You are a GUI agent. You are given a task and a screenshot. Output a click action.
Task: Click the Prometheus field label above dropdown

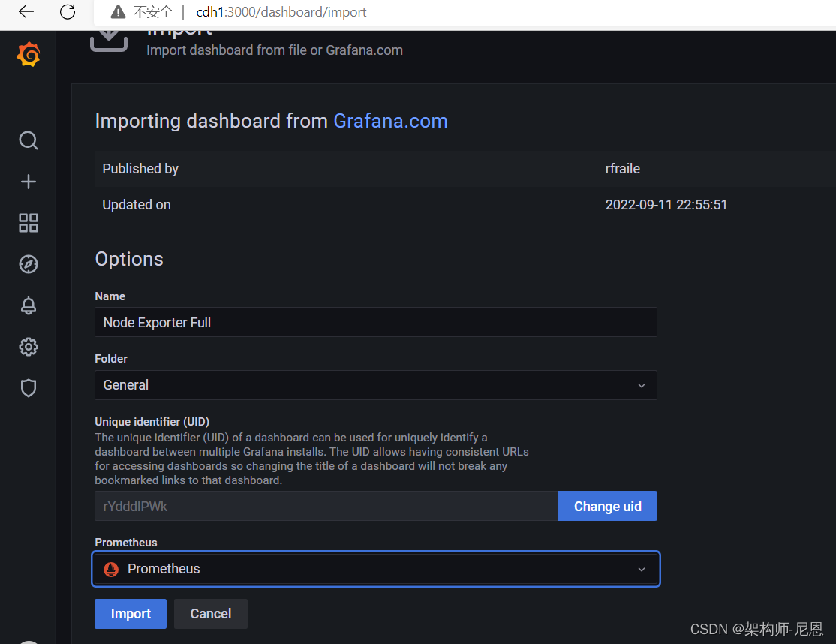click(126, 542)
